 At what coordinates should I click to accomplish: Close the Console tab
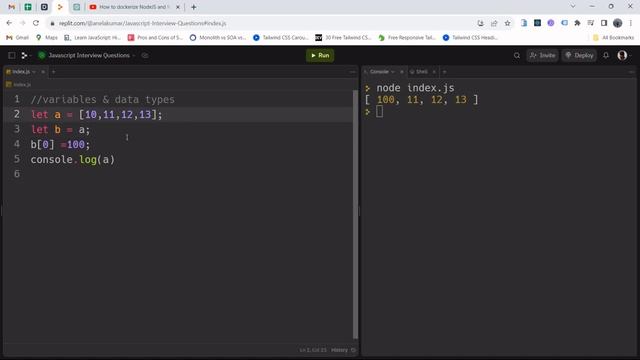click(x=402, y=72)
